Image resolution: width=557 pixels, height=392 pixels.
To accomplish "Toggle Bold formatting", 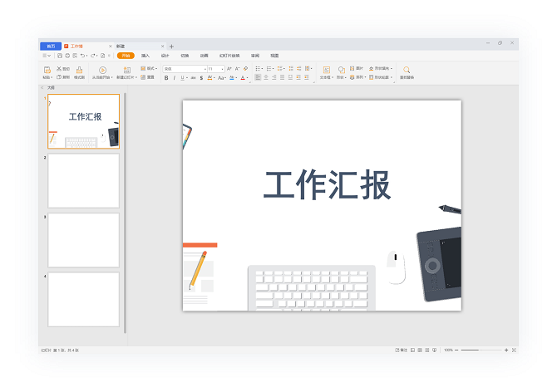I will pyautogui.click(x=166, y=78).
